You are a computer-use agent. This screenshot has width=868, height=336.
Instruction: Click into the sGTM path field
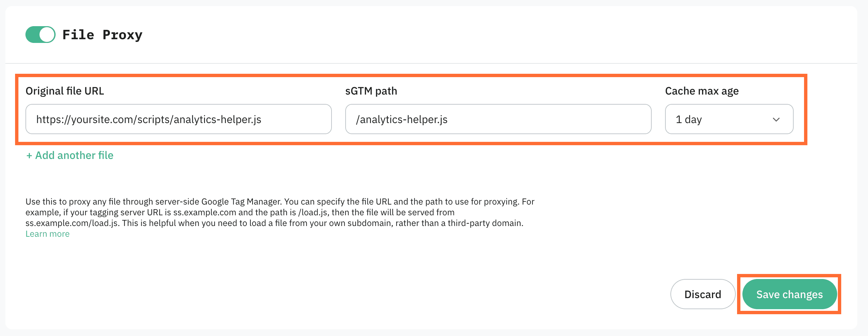498,119
